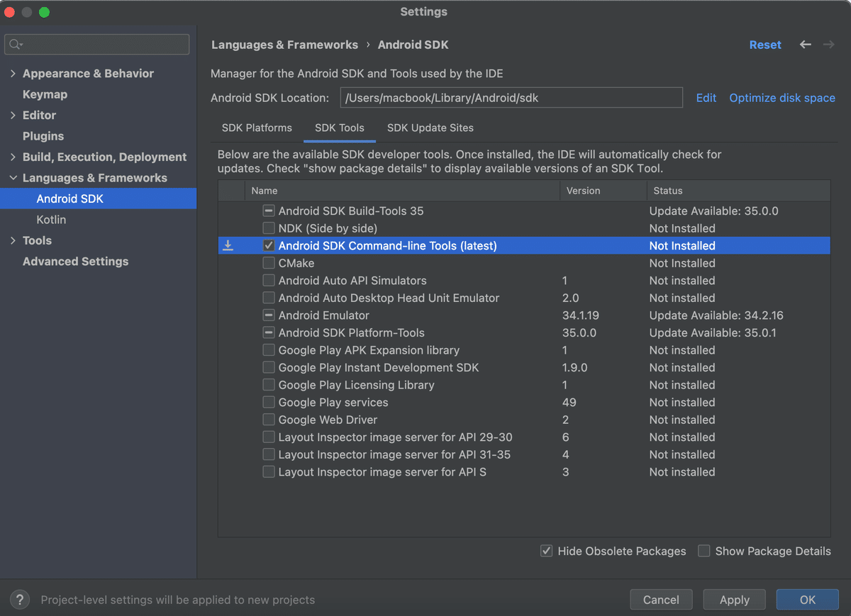
Task: Check Layout Inspector image server API 29-30
Action: click(x=269, y=437)
